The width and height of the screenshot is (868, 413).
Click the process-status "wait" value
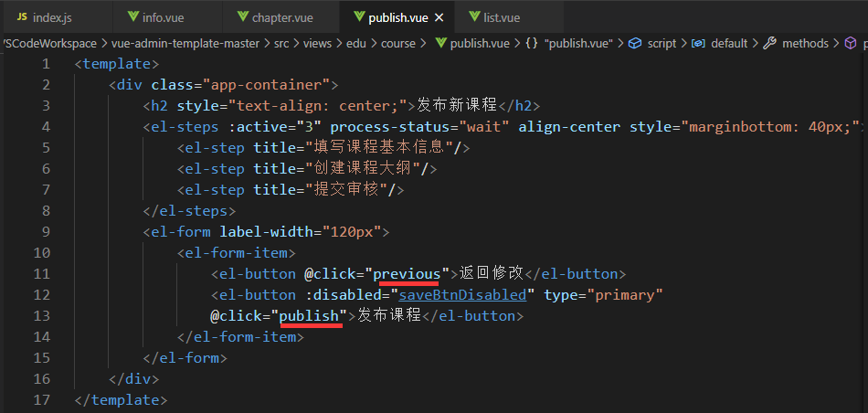[x=483, y=127]
